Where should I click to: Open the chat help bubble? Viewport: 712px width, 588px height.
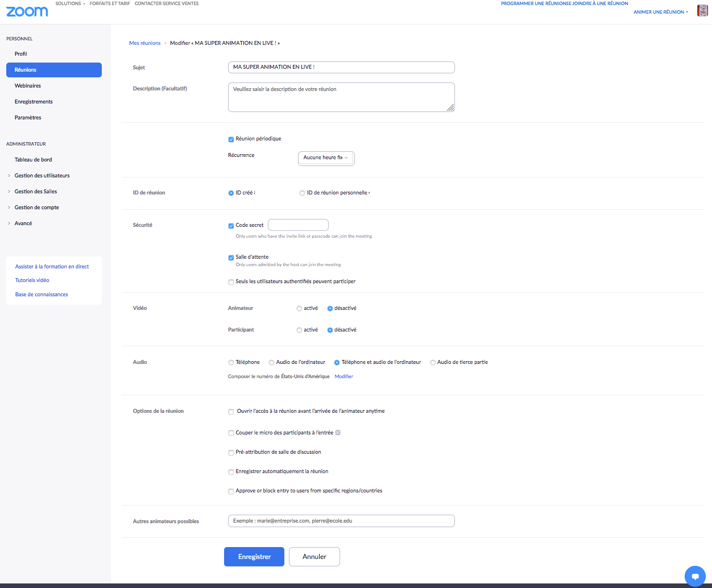coord(695,575)
